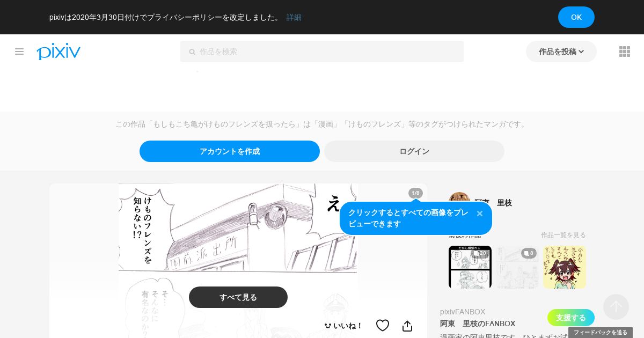Close the preview tooltip popup

480,214
